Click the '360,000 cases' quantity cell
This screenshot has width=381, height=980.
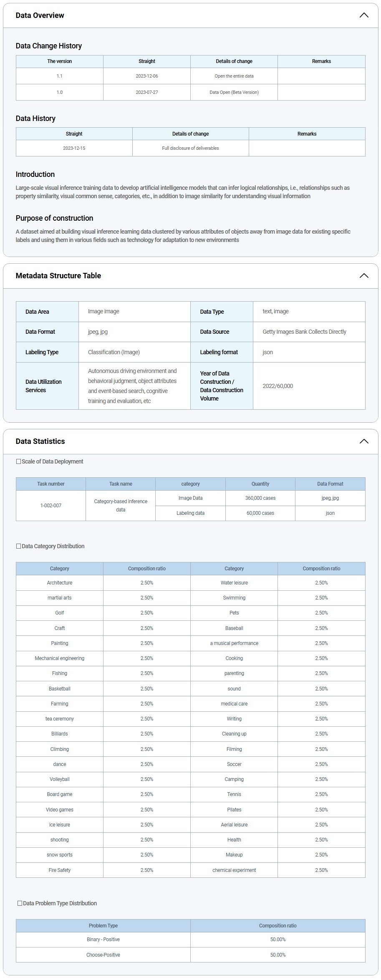click(260, 498)
